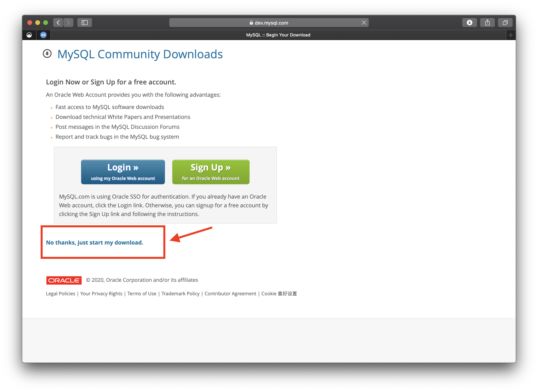Open Terms of Use footer link
Screen dimensions: 538x392
[x=142, y=294]
